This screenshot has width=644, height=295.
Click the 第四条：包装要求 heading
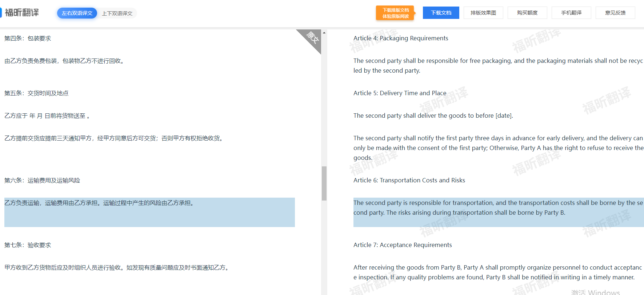(28, 39)
